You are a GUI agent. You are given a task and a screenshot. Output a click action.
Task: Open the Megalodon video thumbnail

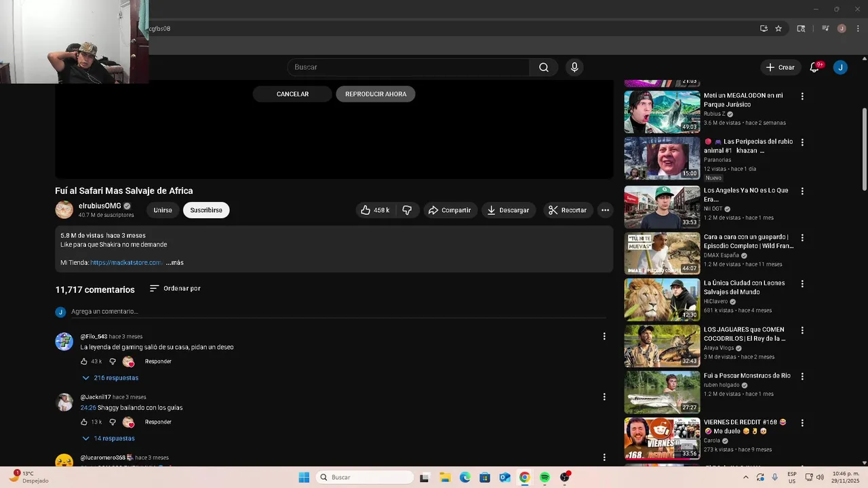(x=662, y=112)
